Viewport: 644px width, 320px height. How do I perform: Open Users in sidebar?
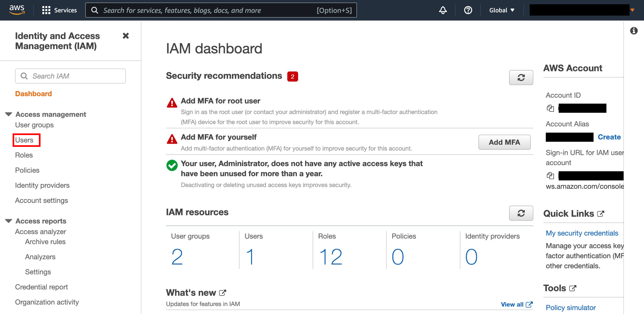[24, 140]
